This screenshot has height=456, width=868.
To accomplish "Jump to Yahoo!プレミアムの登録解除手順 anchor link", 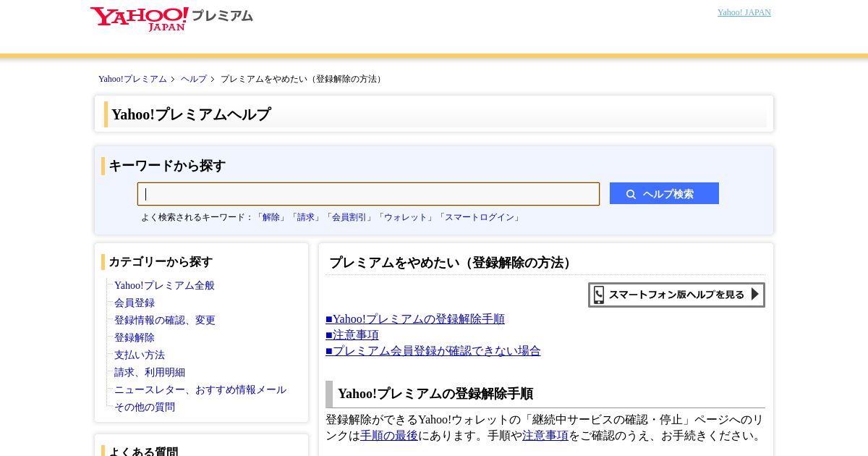I will 415,319.
